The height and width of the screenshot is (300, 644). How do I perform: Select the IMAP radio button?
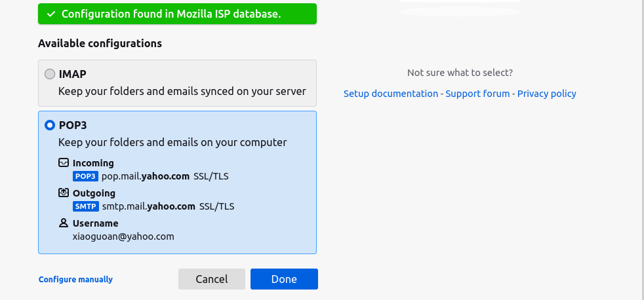(x=50, y=74)
